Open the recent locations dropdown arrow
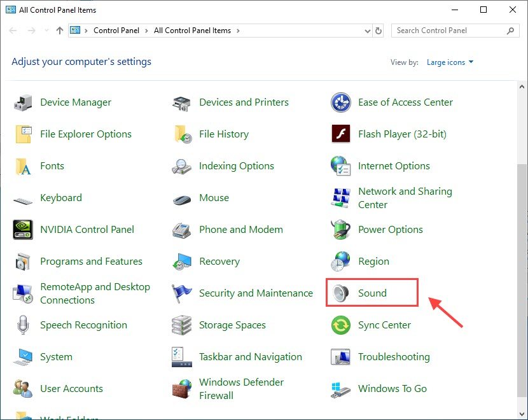 46,31
